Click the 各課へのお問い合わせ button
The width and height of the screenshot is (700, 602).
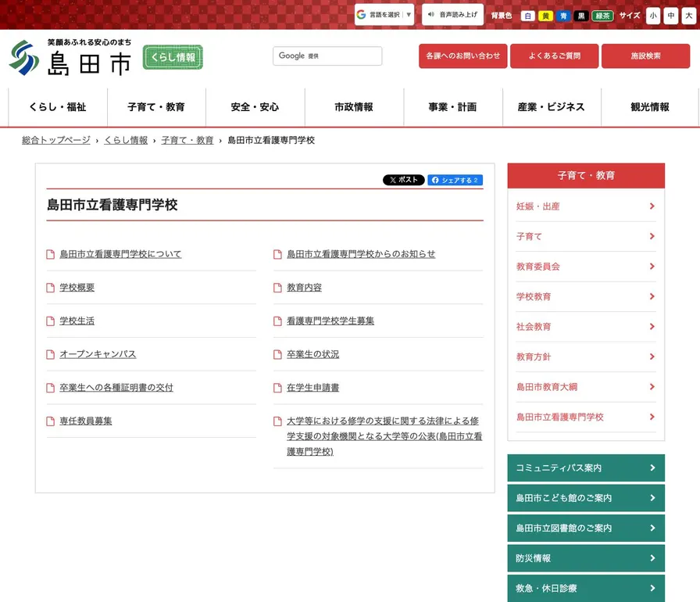click(x=463, y=56)
